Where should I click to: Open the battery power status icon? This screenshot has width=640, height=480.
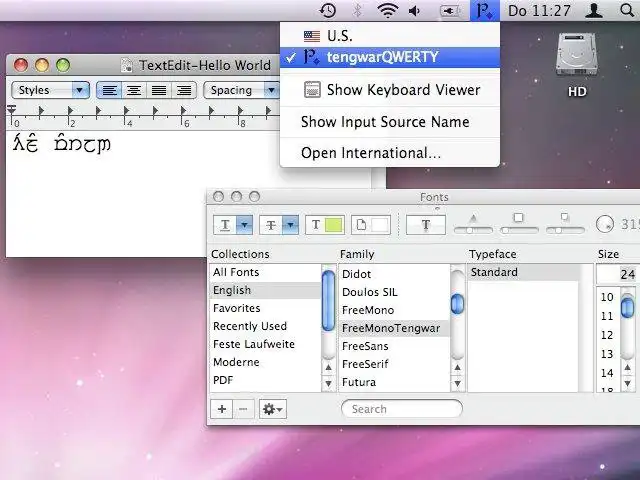click(x=450, y=11)
